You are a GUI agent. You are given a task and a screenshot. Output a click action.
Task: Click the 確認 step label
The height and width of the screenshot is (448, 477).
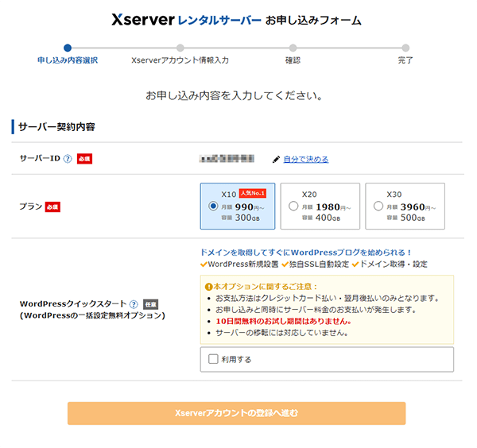click(293, 60)
